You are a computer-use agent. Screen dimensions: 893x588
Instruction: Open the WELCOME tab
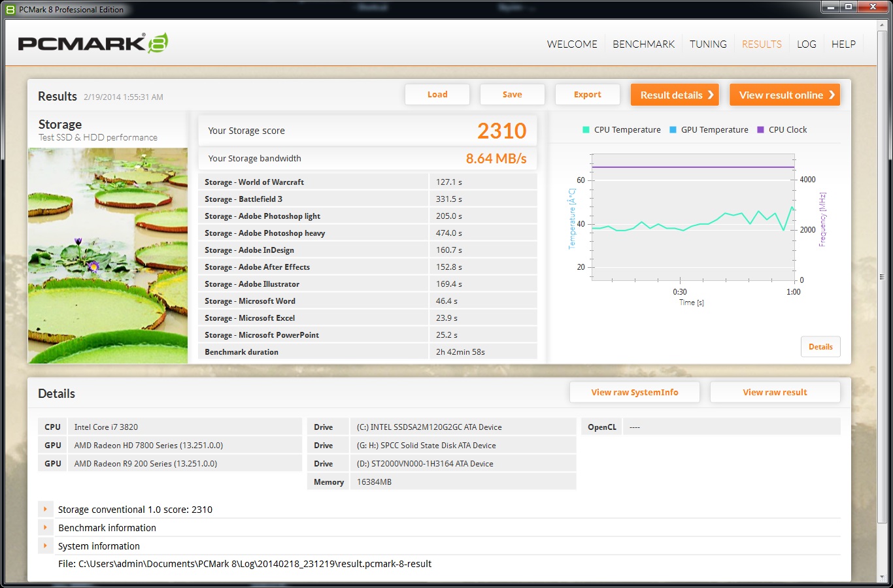click(572, 44)
